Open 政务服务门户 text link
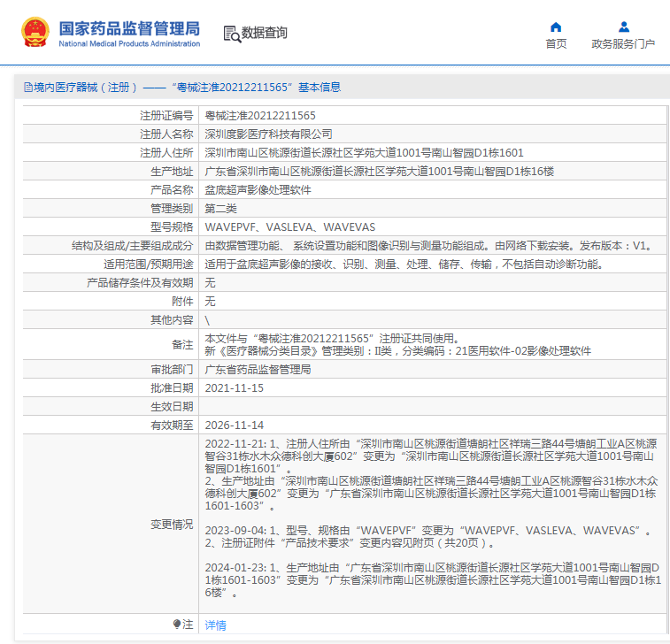The height and width of the screenshot is (644, 670). tap(623, 44)
